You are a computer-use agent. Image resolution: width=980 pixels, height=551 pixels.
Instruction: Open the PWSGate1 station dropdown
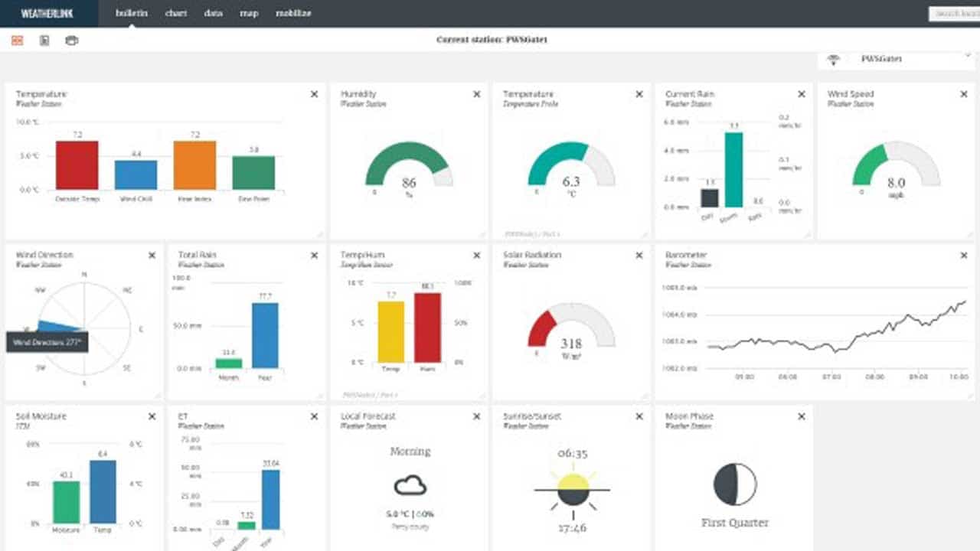point(896,59)
